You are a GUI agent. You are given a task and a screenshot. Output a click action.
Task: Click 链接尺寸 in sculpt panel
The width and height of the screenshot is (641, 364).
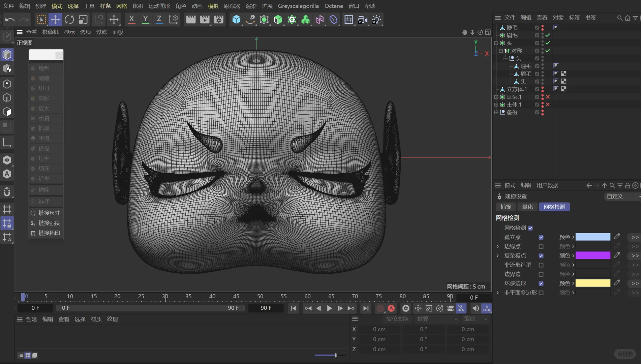click(x=46, y=213)
